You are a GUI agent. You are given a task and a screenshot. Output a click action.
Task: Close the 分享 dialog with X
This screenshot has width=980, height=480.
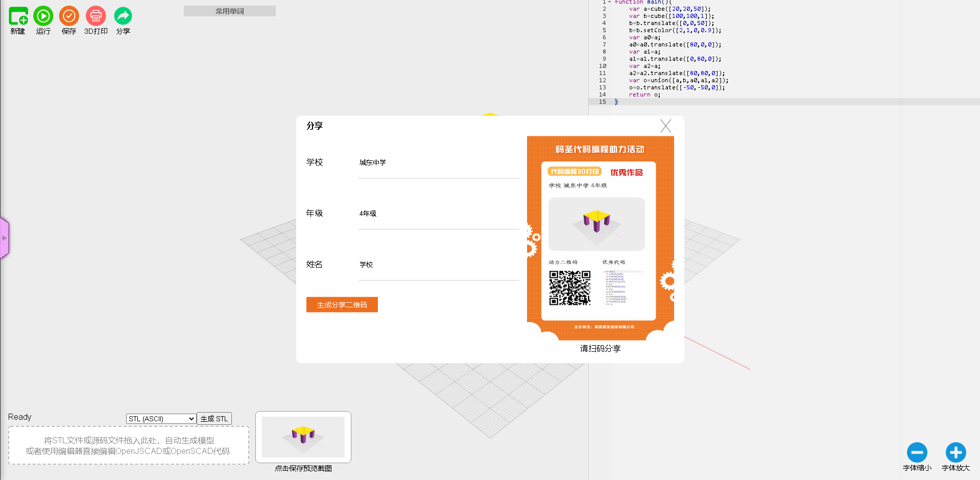coord(665,126)
